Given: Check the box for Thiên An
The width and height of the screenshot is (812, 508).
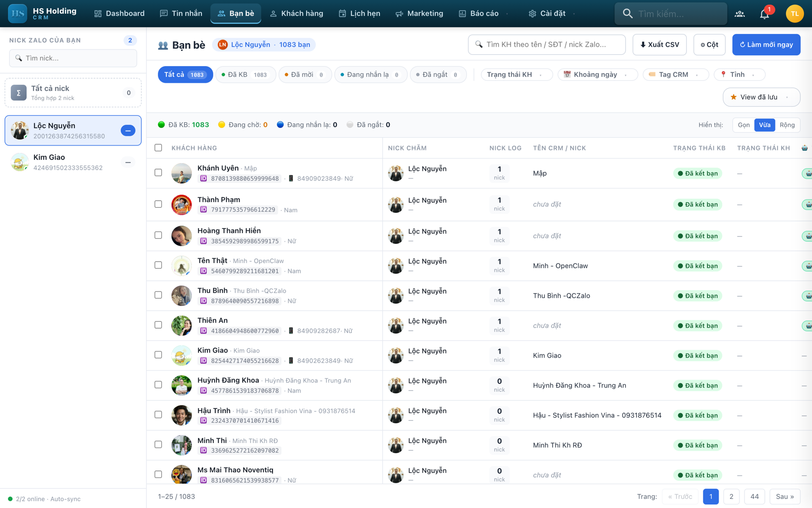Looking at the screenshot, I should pos(158,325).
